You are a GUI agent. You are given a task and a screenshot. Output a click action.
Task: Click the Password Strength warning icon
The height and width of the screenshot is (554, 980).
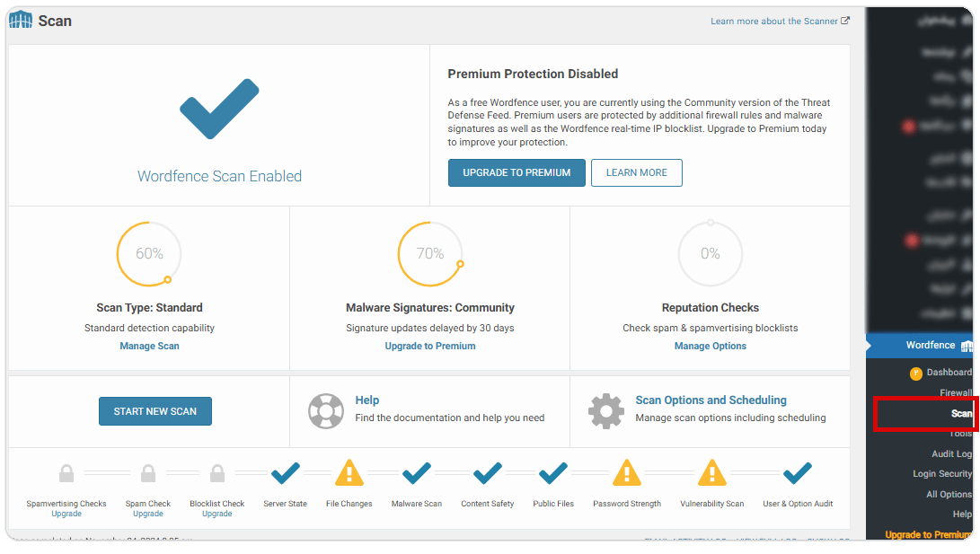pyautogui.click(x=627, y=473)
